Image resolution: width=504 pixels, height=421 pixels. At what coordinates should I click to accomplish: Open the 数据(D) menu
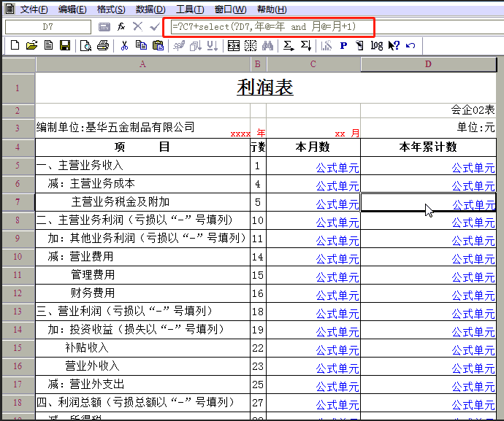point(150,9)
